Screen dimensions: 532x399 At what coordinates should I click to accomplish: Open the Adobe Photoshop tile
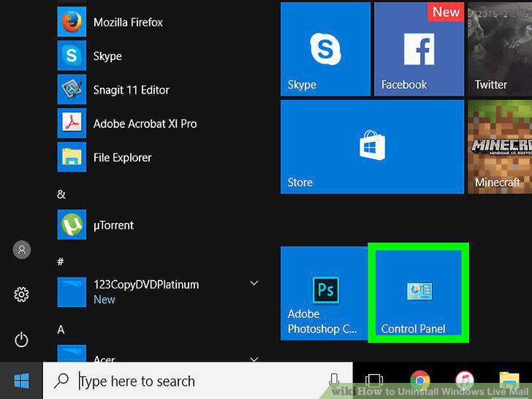click(324, 293)
